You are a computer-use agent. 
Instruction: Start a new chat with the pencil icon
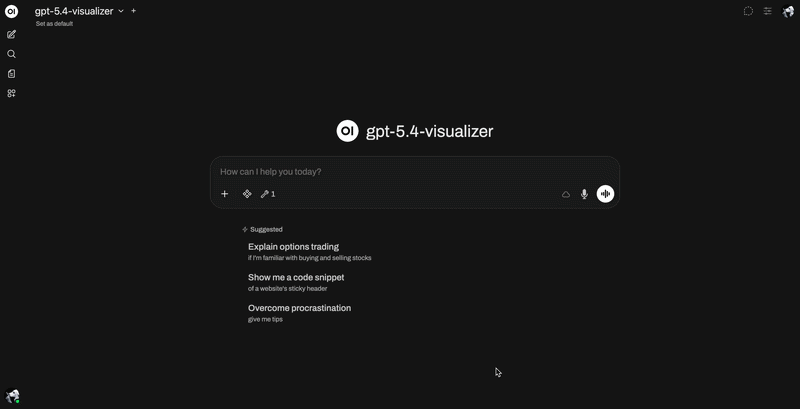tap(11, 35)
